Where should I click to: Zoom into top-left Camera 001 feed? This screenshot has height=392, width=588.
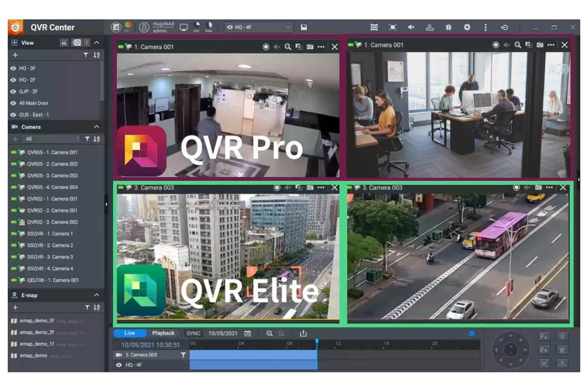288,47
